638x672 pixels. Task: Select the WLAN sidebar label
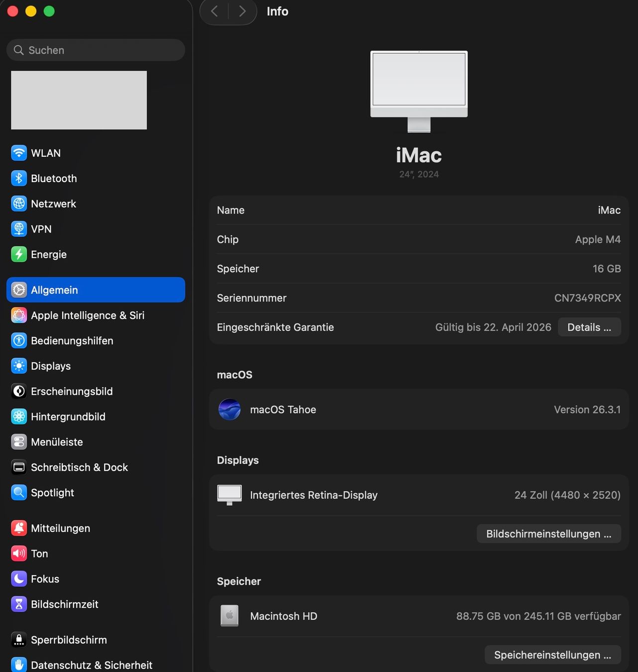(x=46, y=153)
